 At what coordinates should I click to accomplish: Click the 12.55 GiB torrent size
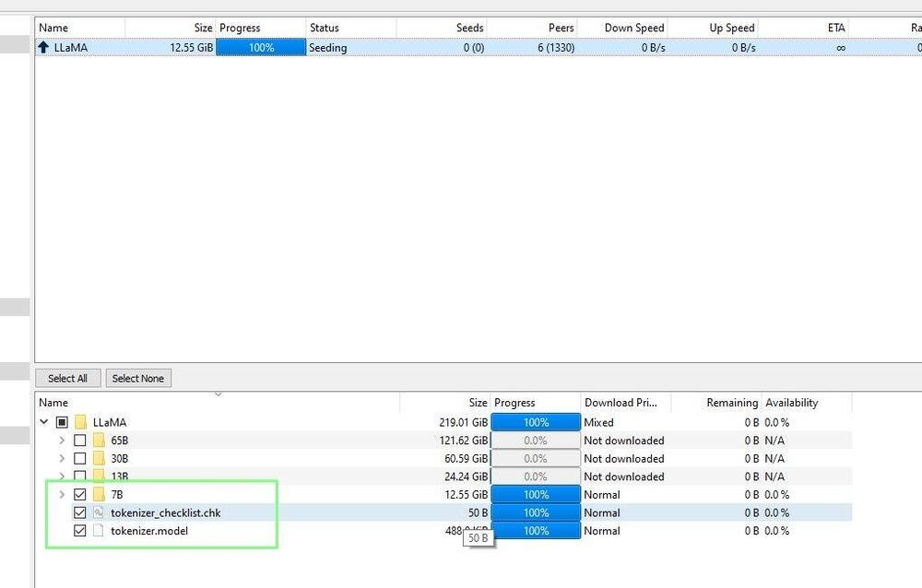tap(192, 47)
